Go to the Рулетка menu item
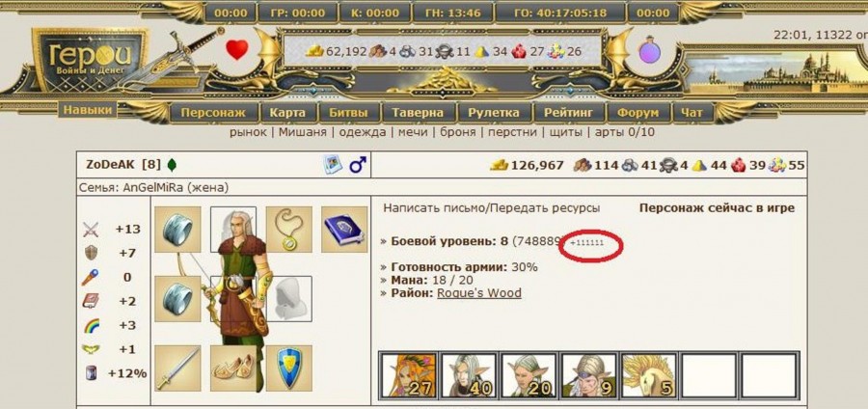 click(x=493, y=112)
